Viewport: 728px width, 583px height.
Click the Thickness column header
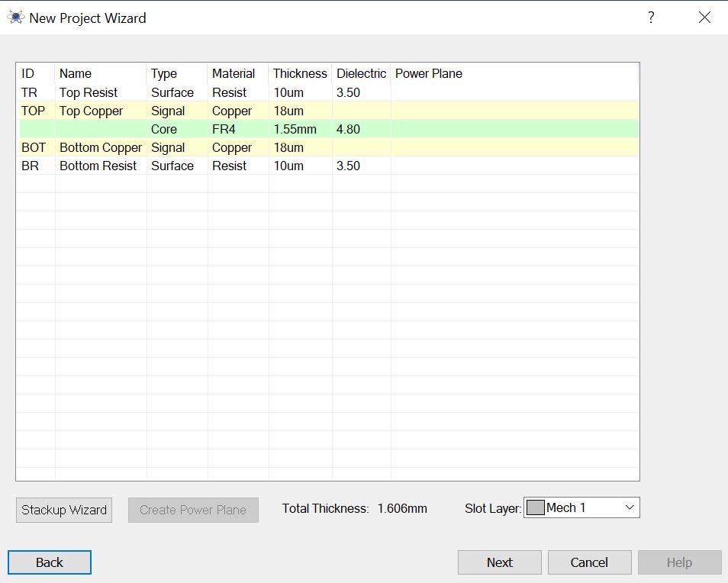300,73
